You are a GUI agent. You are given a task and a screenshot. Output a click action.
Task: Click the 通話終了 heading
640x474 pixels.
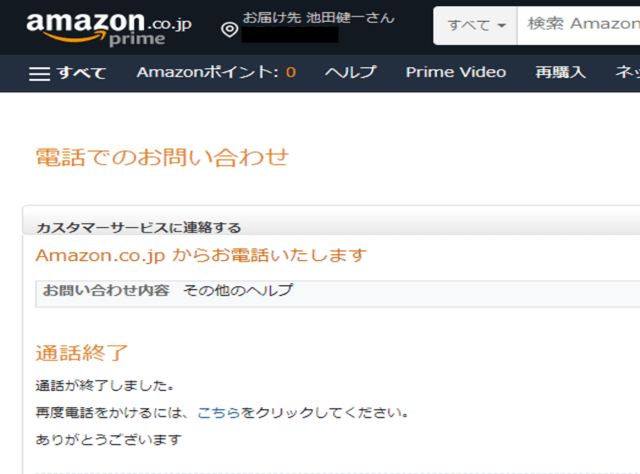(x=82, y=353)
